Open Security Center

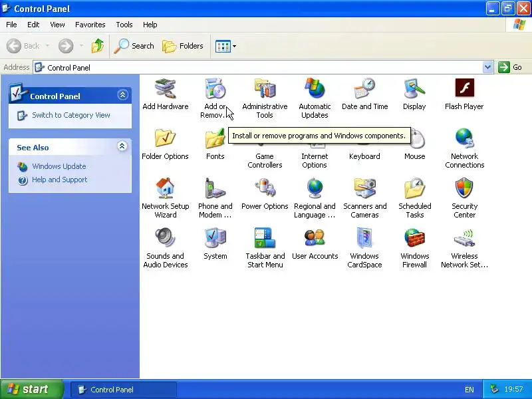pos(464,198)
